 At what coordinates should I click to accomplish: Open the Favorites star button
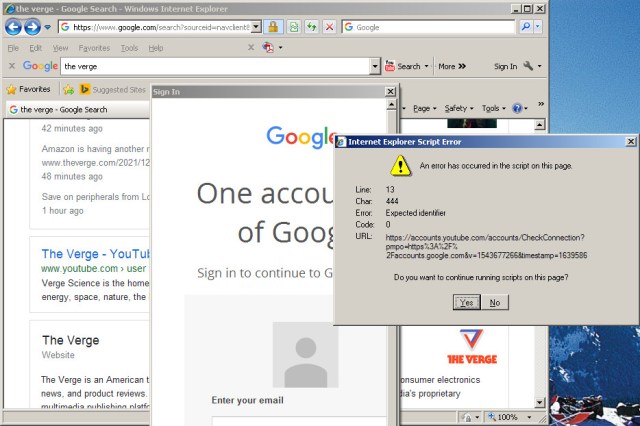29,89
